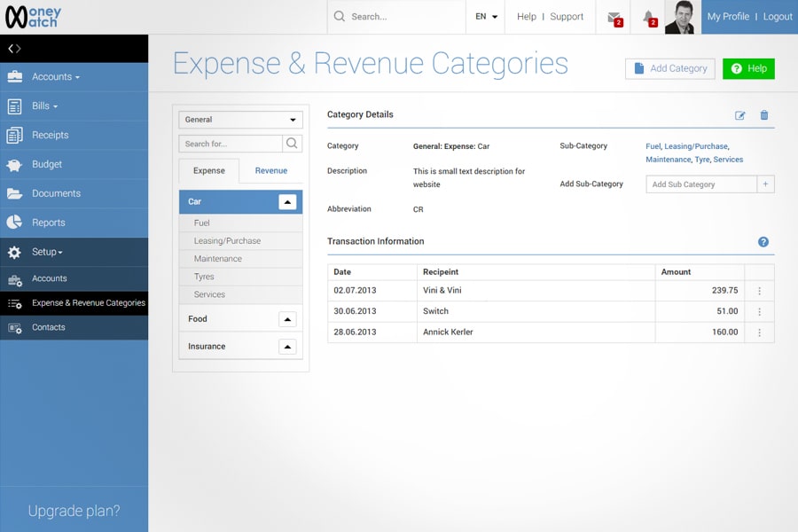Click the magnifier icon beside Search for field
Screen dimensions: 798x532
[x=292, y=144]
